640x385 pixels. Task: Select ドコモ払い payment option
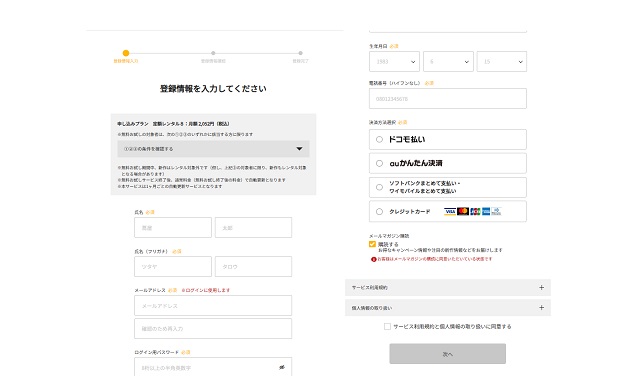[448, 140]
